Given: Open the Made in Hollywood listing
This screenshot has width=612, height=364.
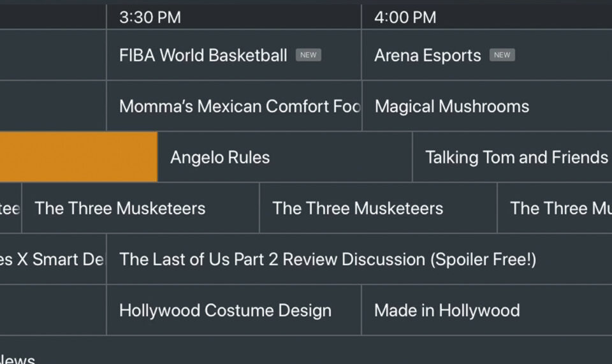Looking at the screenshot, I should point(446,310).
